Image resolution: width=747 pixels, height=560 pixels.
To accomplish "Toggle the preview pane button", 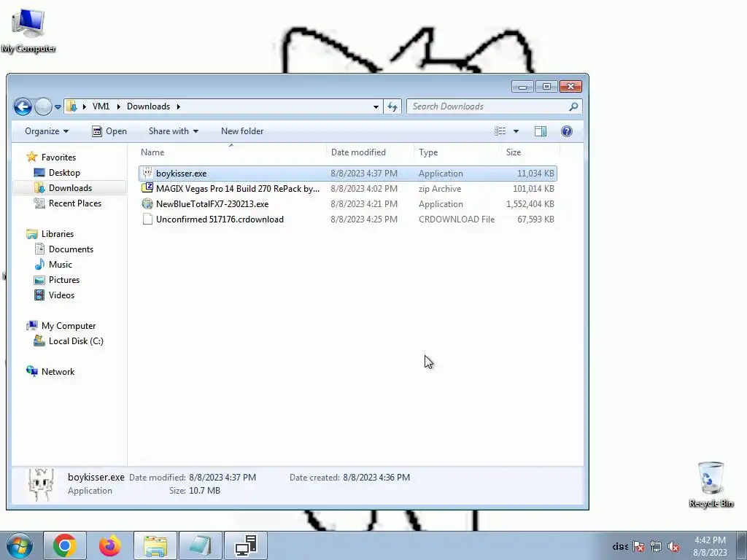I will point(541,131).
